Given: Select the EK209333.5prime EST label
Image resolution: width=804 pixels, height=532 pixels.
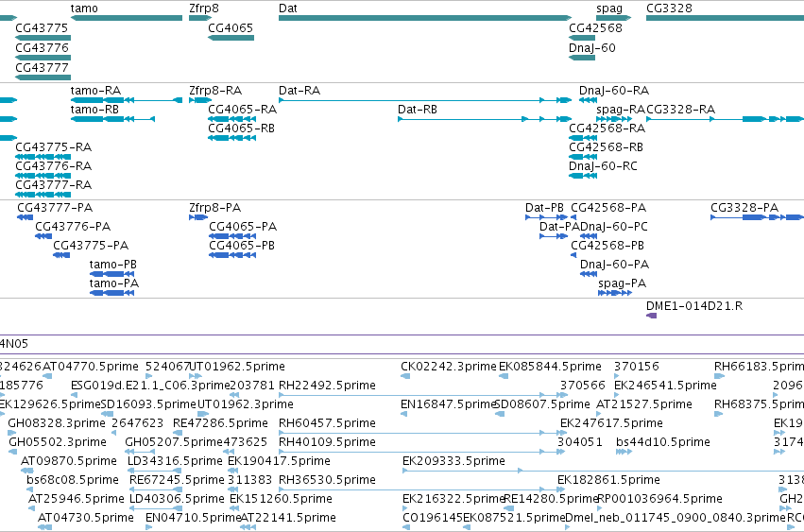Looking at the screenshot, I should 453,461.
